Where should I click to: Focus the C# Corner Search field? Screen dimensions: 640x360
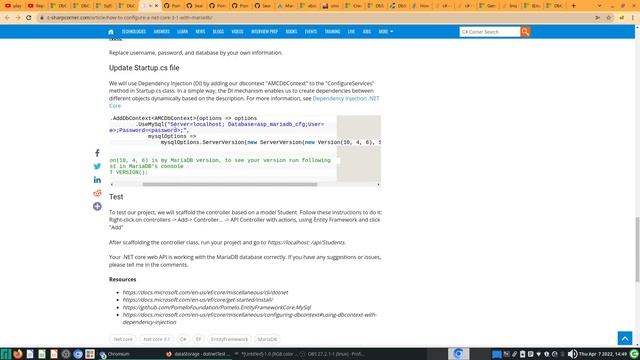[x=490, y=32]
